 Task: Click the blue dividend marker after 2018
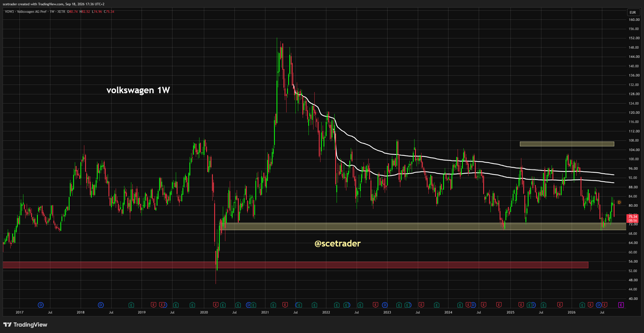click(101, 305)
